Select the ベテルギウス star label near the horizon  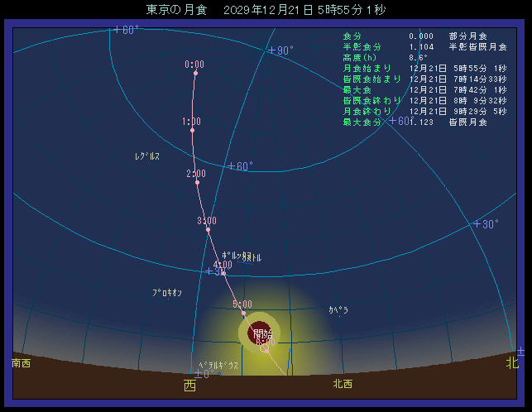click(x=218, y=365)
